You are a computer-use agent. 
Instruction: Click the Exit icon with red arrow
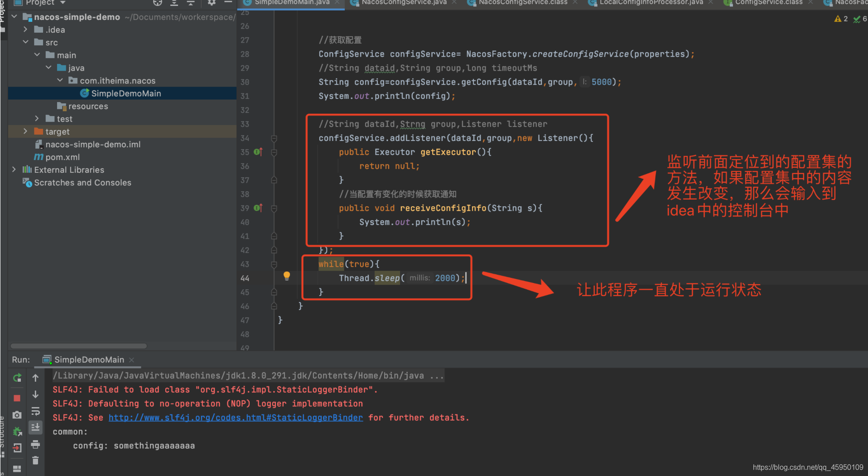pos(17,448)
